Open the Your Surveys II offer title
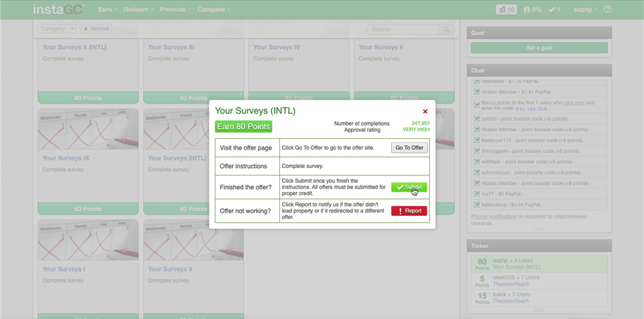Image resolution: width=644 pixels, height=319 pixels. [x=170, y=269]
